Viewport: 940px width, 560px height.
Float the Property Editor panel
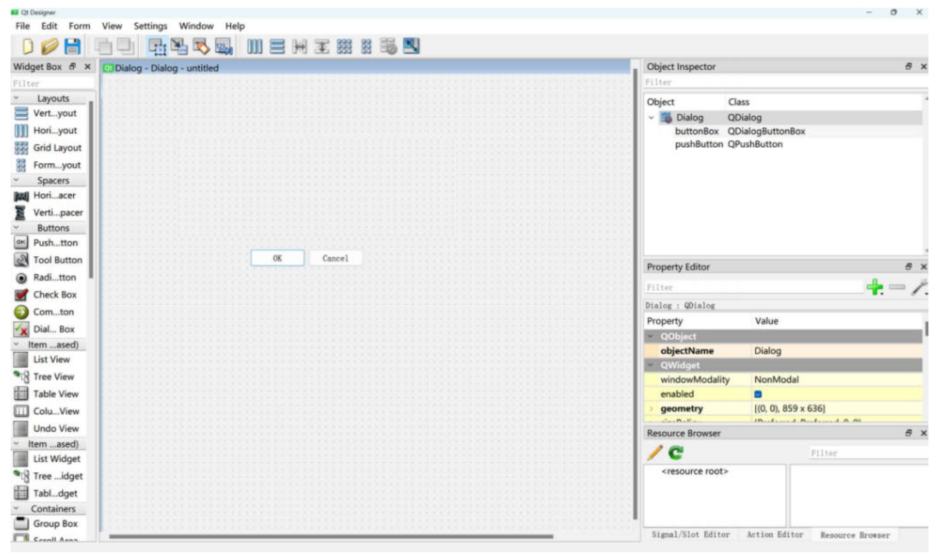(x=909, y=267)
